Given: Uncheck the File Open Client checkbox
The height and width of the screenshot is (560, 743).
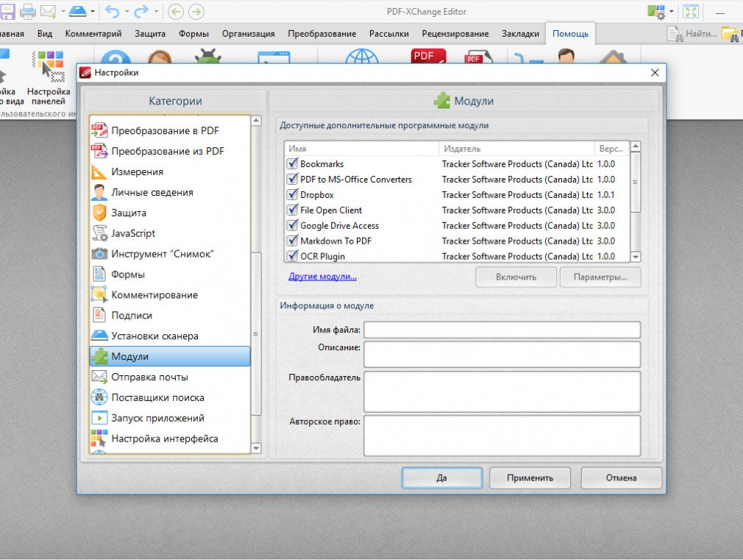Looking at the screenshot, I should (x=292, y=210).
